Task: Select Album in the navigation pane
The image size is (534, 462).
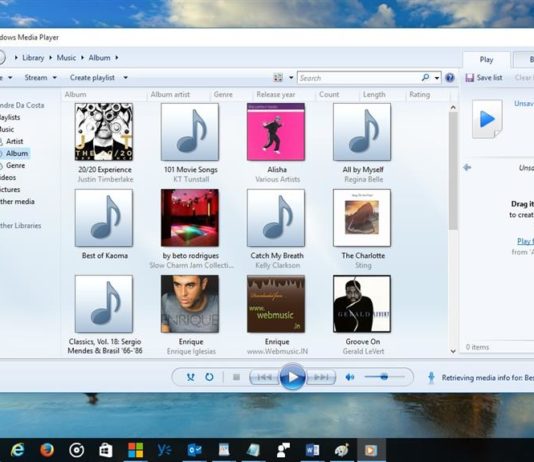Action: point(17,153)
